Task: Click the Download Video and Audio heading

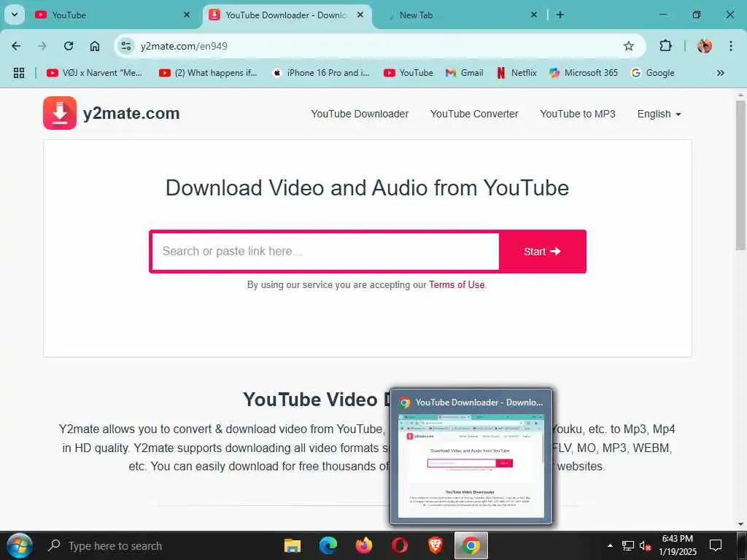Action: 368,188
